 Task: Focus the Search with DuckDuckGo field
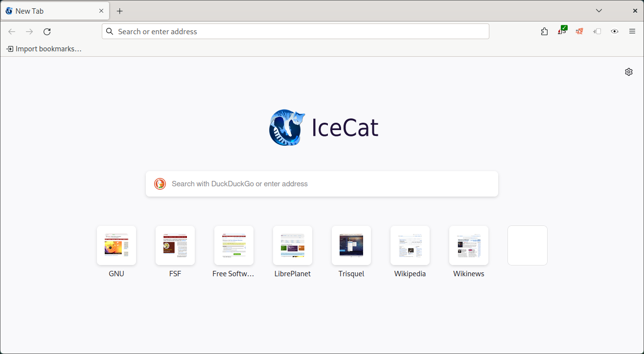click(x=322, y=184)
